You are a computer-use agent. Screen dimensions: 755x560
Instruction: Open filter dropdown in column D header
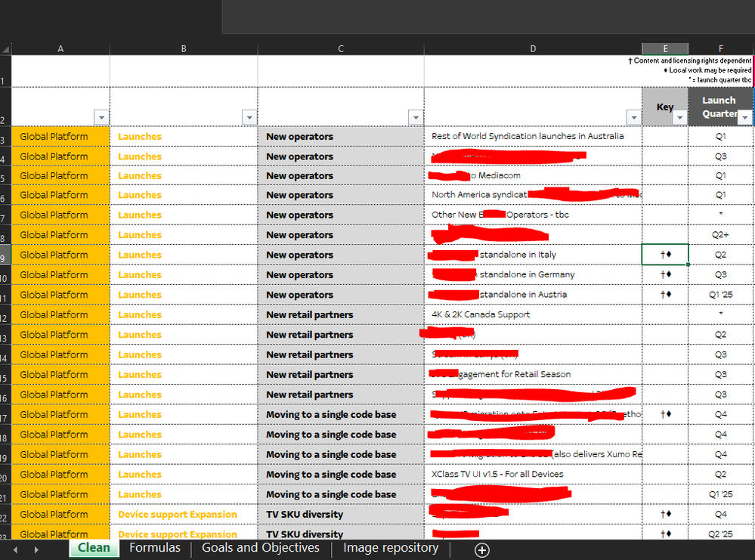(x=633, y=117)
